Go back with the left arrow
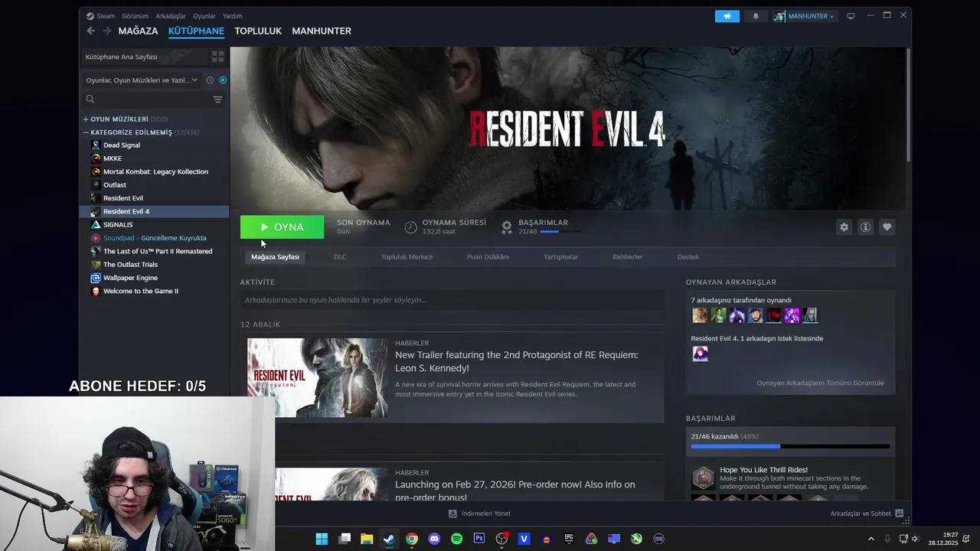Viewport: 980px width, 551px height. tap(91, 31)
